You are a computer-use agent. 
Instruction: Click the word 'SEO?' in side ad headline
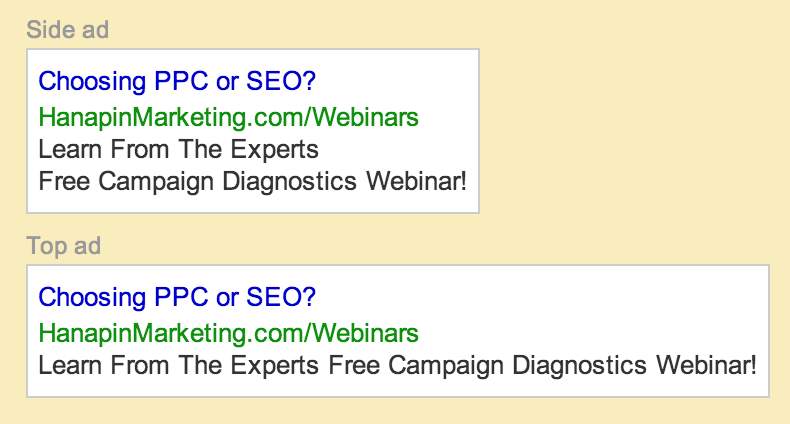(281, 81)
